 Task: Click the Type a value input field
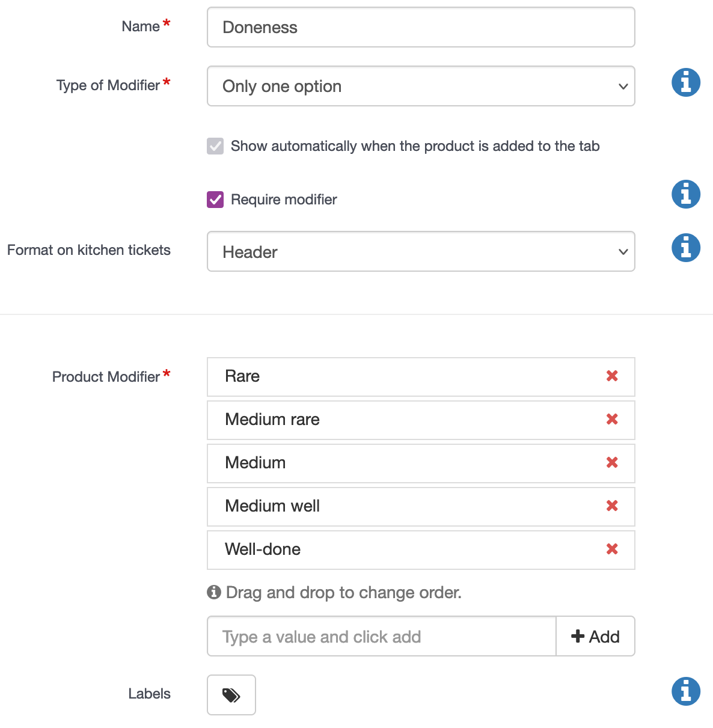382,636
